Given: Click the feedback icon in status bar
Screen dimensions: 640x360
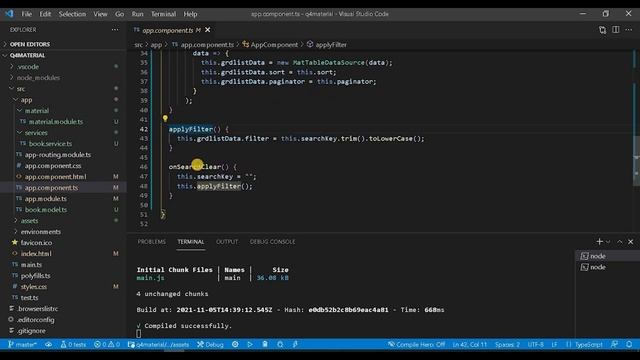Looking at the screenshot, I should pyautogui.click(x=614, y=344).
